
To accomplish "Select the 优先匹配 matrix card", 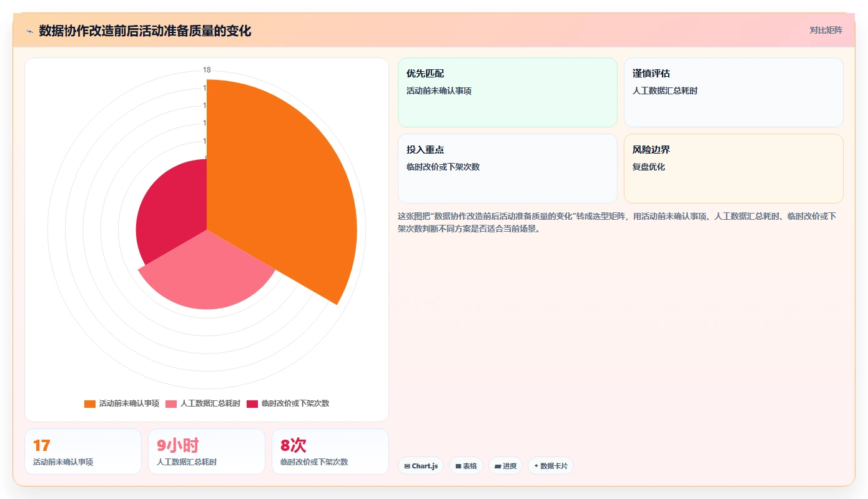I will (x=508, y=92).
